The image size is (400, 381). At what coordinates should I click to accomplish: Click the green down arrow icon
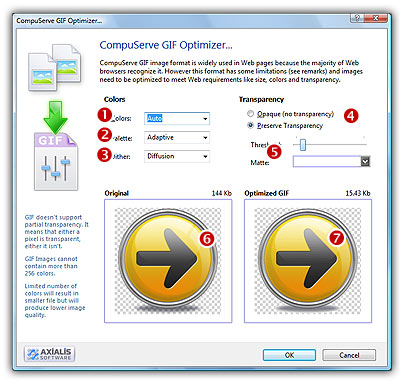pyautogui.click(x=55, y=117)
